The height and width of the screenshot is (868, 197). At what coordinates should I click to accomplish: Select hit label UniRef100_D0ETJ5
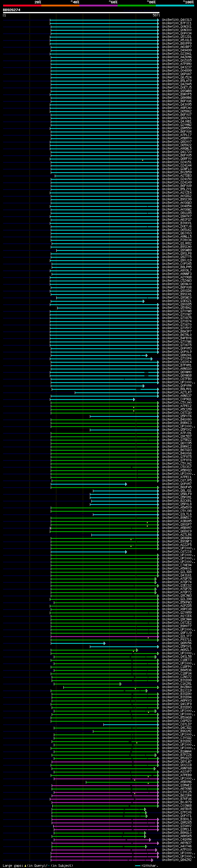pyautogui.click(x=177, y=88)
